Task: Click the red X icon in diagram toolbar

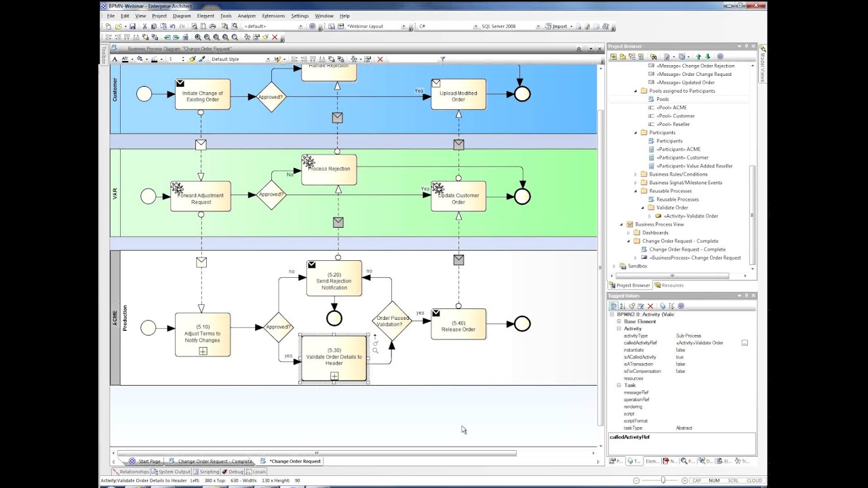Action: 380,59
